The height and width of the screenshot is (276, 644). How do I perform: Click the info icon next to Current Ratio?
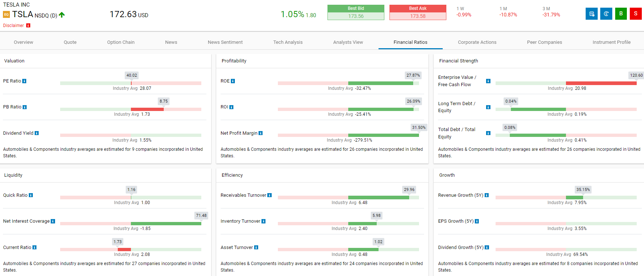34,248
